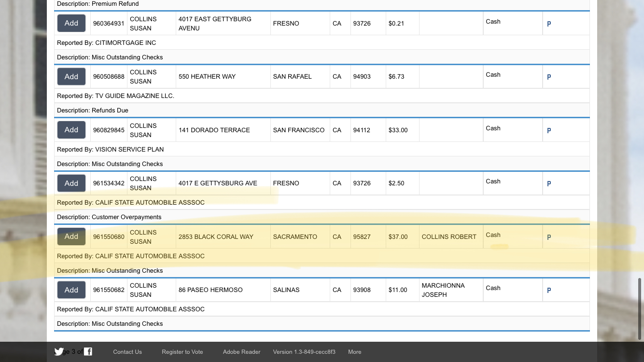
Task: Click ZIP code 94903 cell
Action: coord(368,77)
